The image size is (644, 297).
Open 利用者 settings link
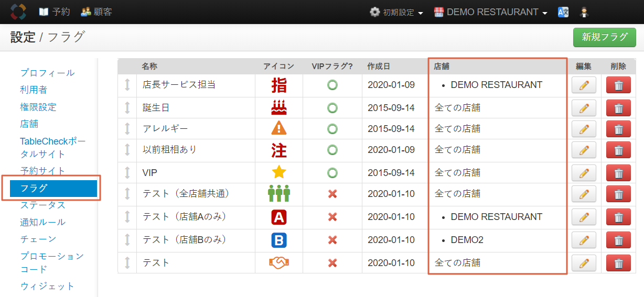click(x=34, y=90)
